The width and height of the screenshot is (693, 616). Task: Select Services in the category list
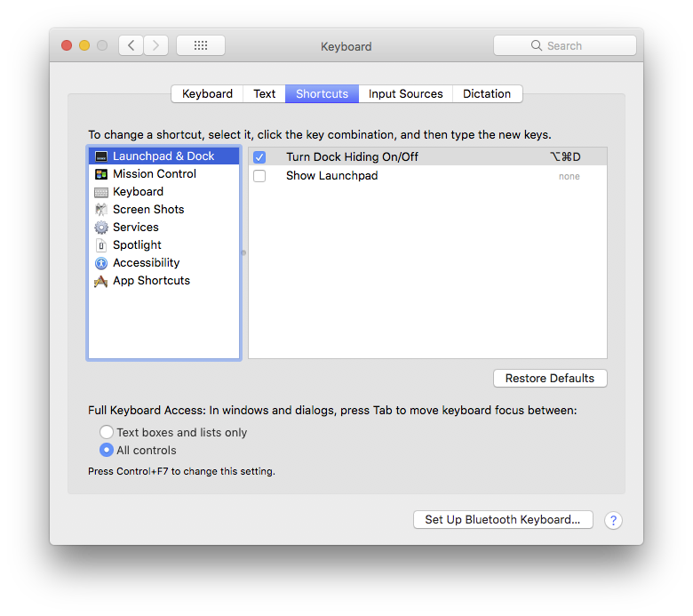(x=164, y=228)
